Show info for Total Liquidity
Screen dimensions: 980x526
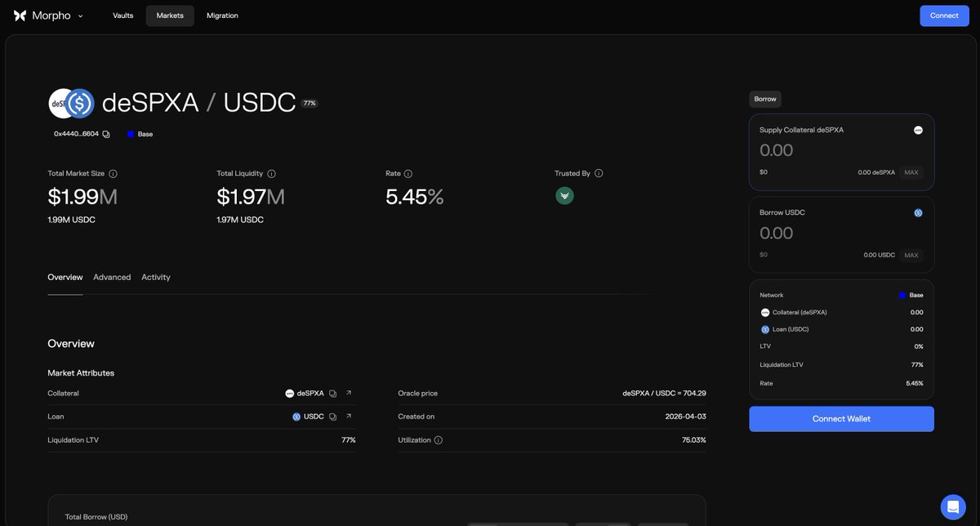(271, 174)
